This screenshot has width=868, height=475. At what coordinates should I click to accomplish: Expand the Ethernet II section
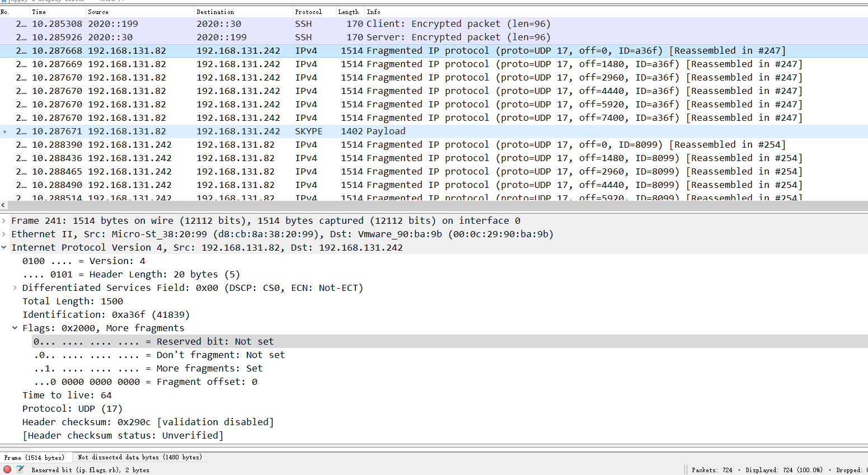pos(4,234)
